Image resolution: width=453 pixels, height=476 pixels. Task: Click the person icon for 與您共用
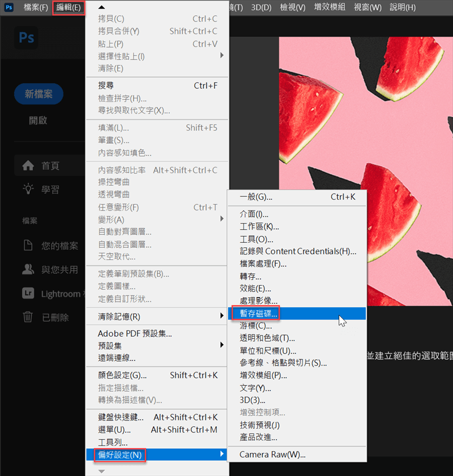(28, 269)
